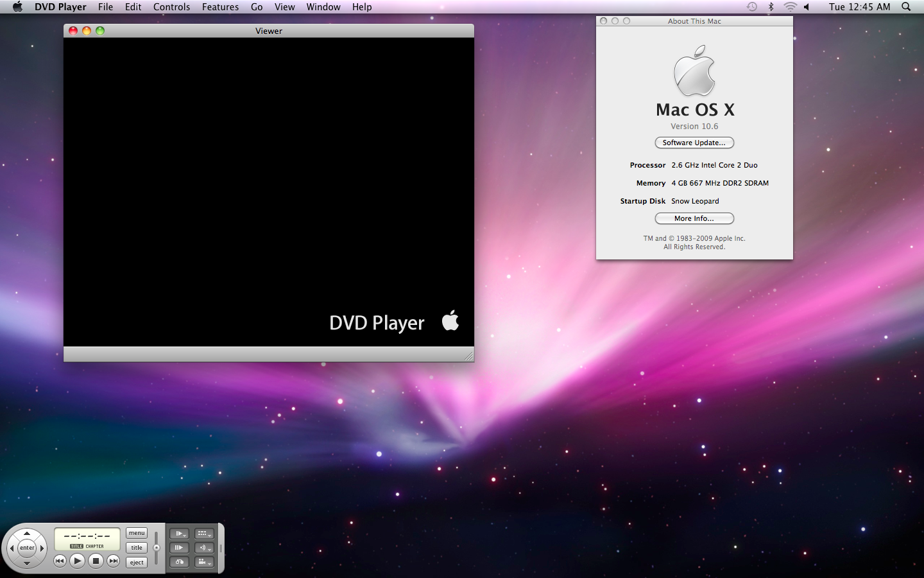Click the menu button on the DVD controller
The height and width of the screenshot is (578, 924).
click(137, 533)
